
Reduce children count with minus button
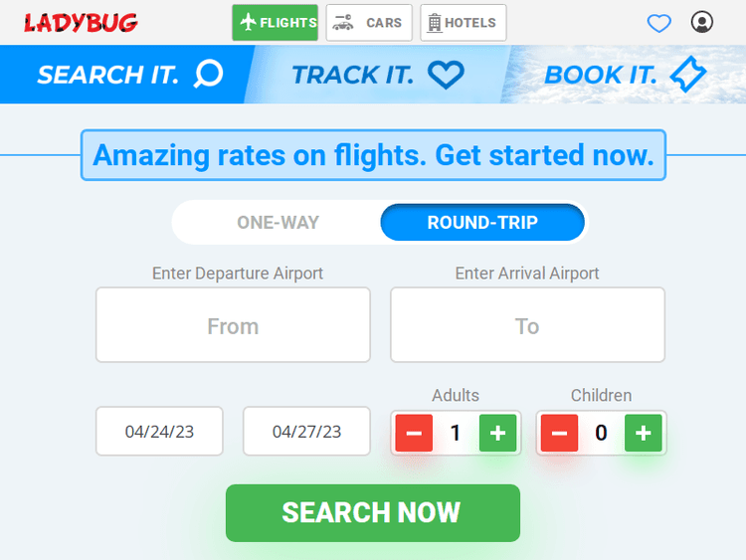click(559, 433)
